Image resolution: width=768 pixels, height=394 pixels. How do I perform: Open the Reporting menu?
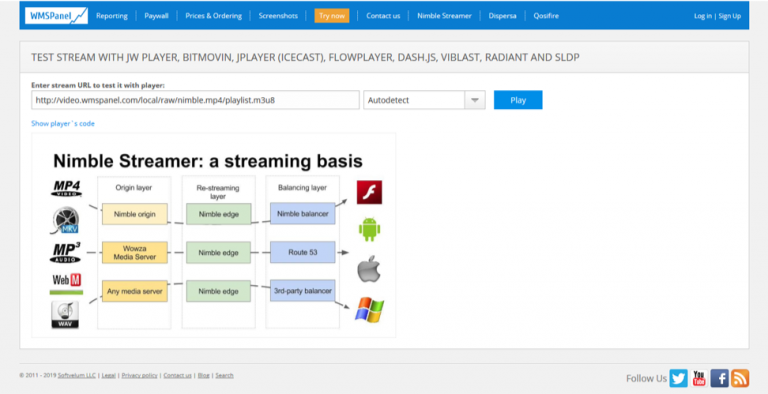coord(112,16)
